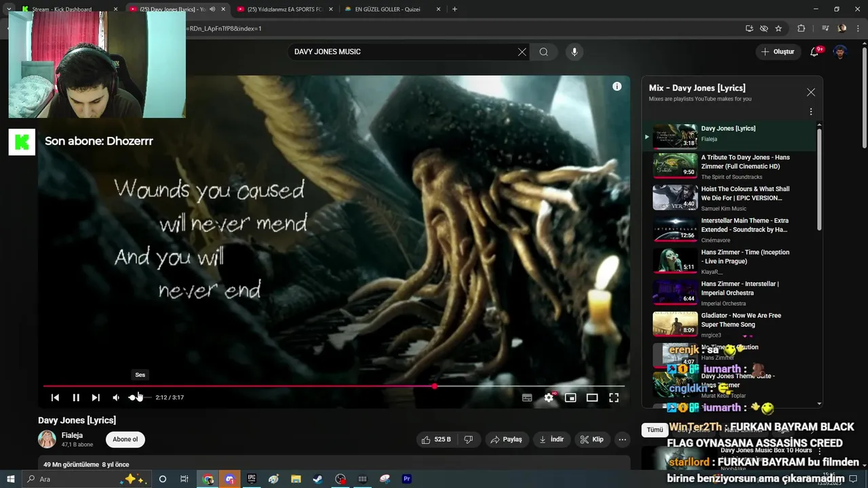Go to previous video in player
The height and width of the screenshot is (488, 868).
(x=55, y=398)
